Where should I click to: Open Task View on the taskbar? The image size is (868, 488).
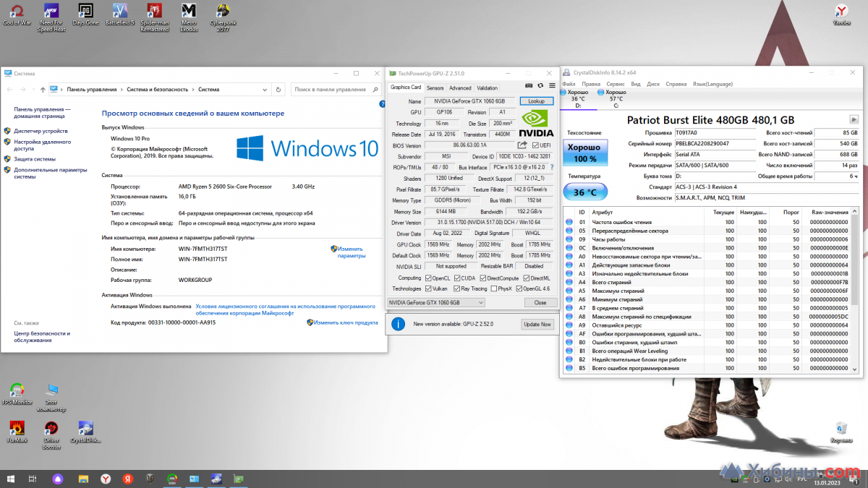pos(33,479)
